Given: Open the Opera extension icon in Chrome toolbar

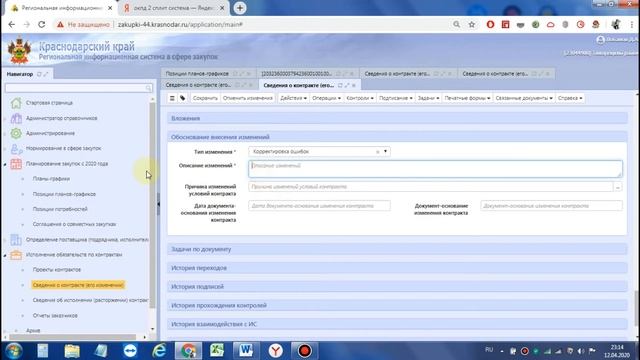Looking at the screenshot, I should point(490,24).
